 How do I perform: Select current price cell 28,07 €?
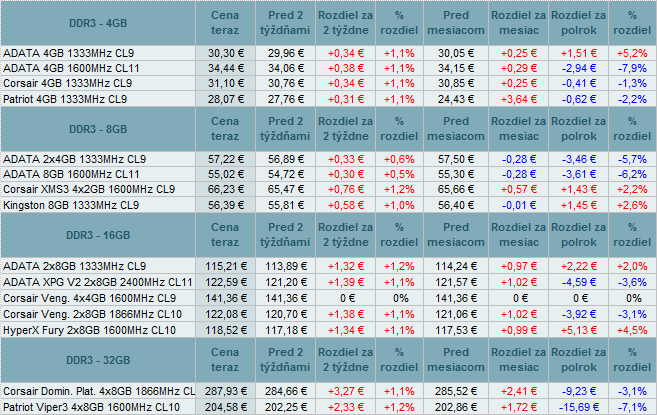coord(225,99)
